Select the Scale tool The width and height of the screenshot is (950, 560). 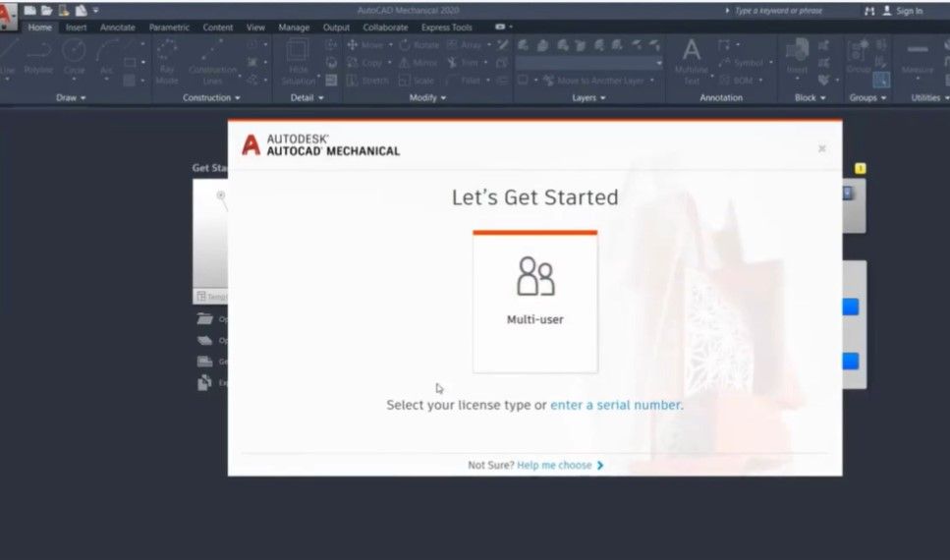coord(417,80)
